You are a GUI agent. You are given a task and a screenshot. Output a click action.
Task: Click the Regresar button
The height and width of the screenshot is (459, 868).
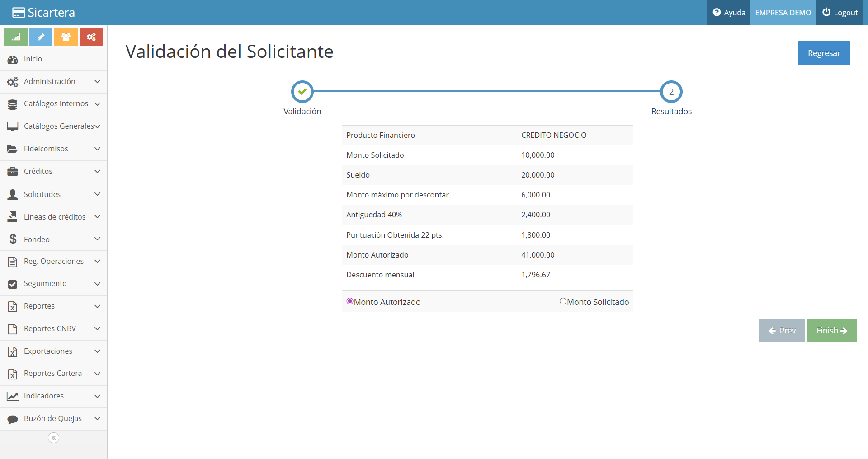[824, 53]
